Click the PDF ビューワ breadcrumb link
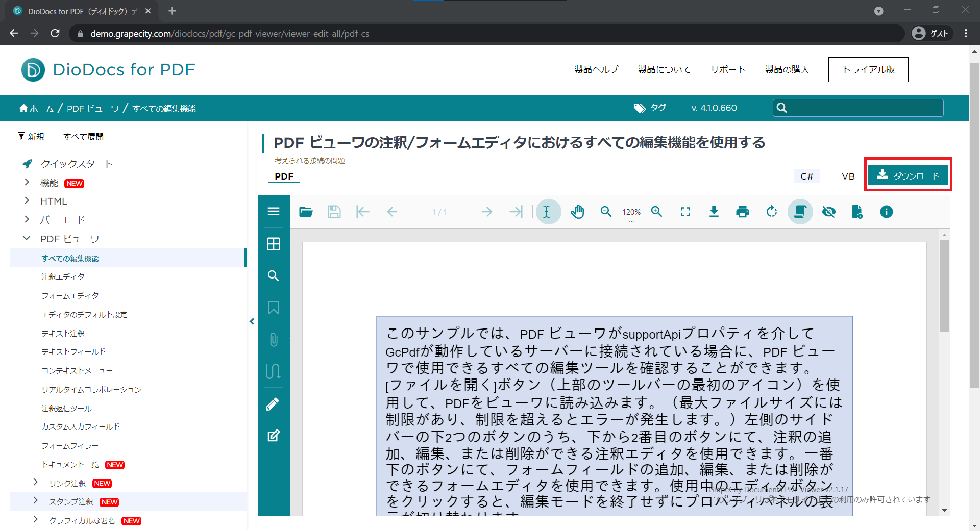Screen dimensions: 980x531 click(x=93, y=108)
